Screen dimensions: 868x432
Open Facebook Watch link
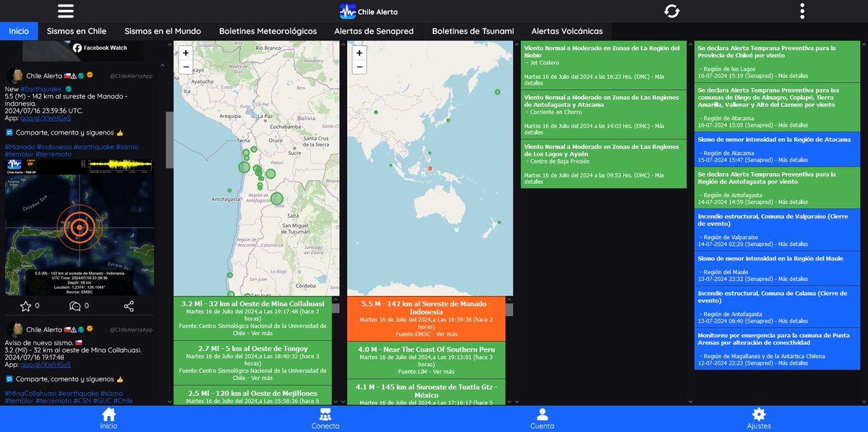pos(100,48)
